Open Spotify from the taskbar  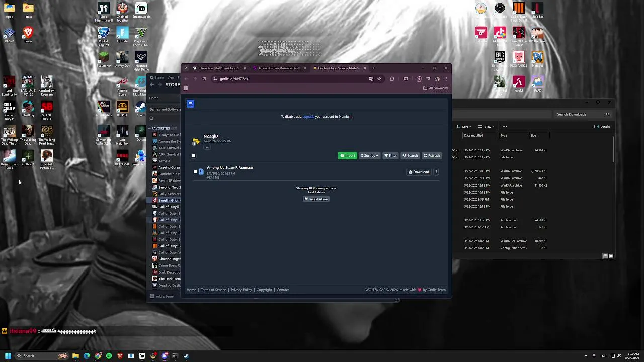coord(109,356)
